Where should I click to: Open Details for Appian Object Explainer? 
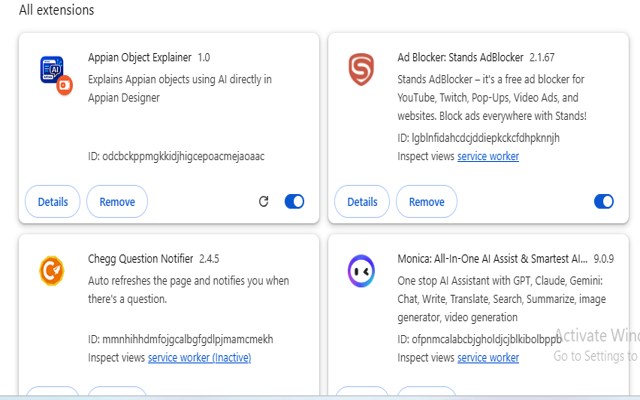[x=53, y=202]
